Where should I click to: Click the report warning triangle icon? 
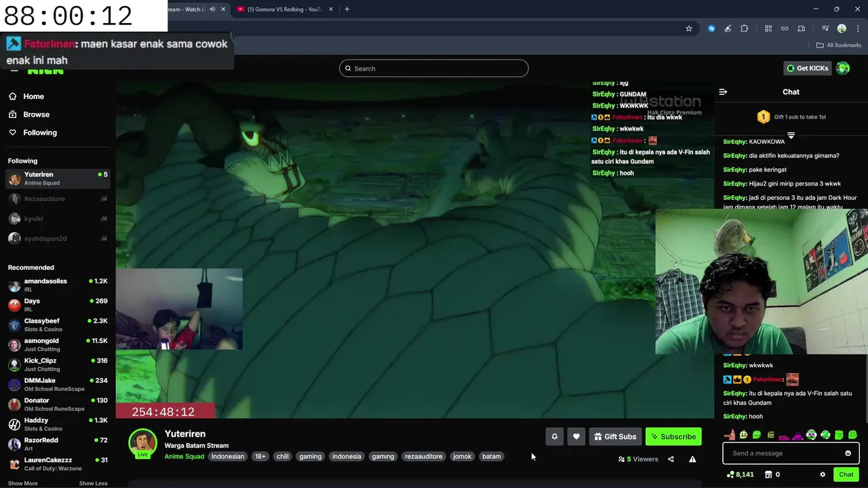point(692,459)
